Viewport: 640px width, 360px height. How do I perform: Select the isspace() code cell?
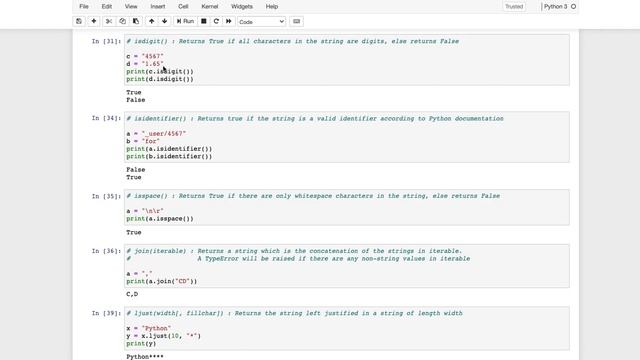tap(347, 207)
